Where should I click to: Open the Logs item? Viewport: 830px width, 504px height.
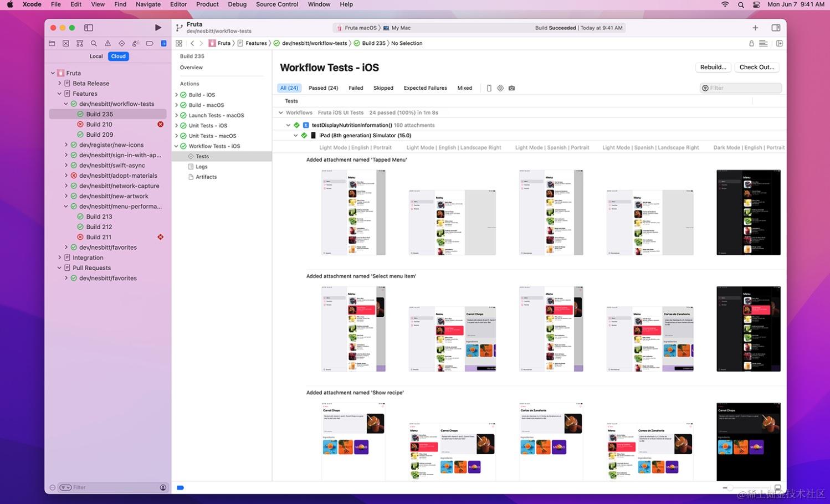pyautogui.click(x=202, y=167)
